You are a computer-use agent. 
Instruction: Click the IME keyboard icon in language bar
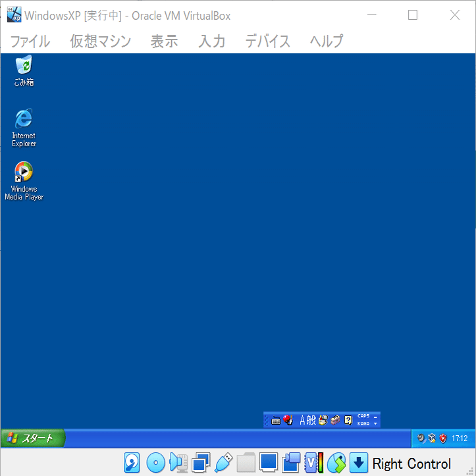point(276,421)
